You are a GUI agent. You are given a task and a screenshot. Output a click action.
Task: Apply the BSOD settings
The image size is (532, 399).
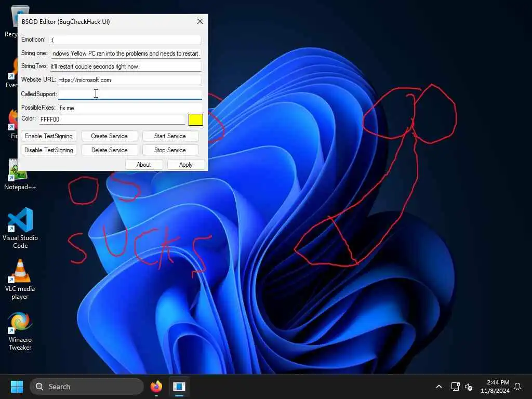pyautogui.click(x=186, y=165)
